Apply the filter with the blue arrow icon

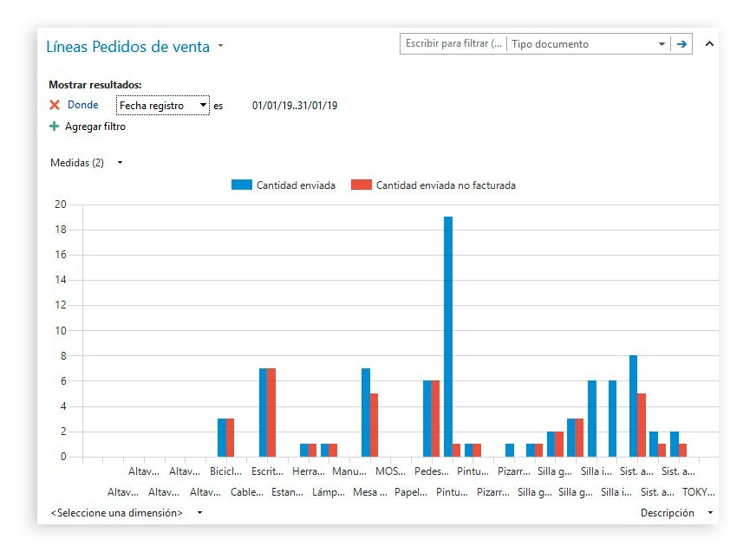click(x=683, y=43)
